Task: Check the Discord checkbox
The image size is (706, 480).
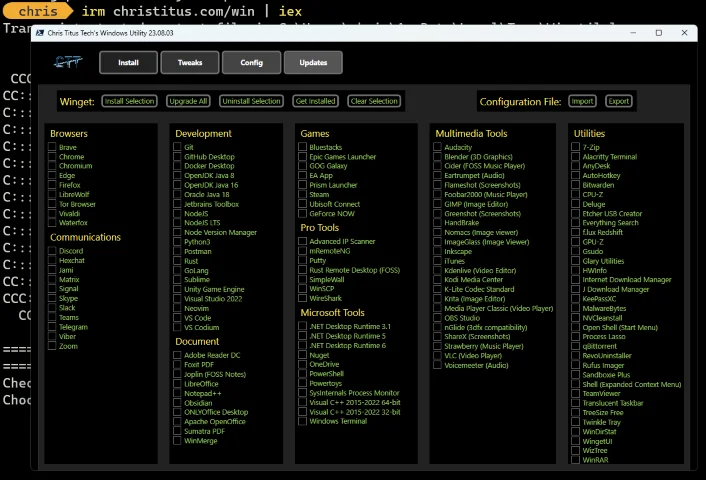Action: (x=52, y=250)
